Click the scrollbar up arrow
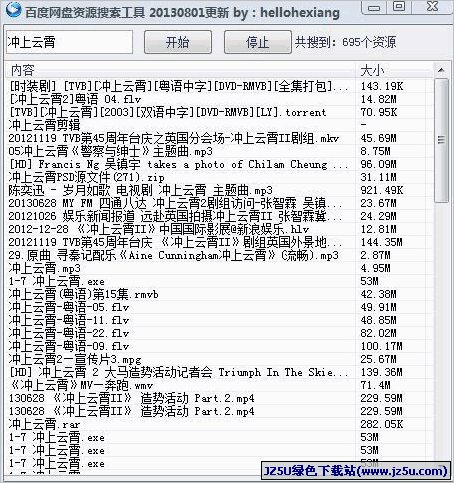 pos(441,70)
